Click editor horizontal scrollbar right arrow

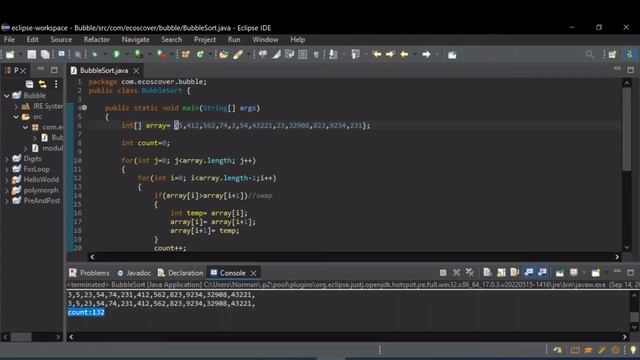[617, 257]
